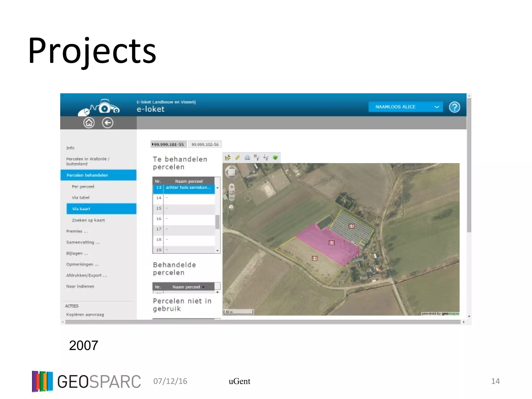Image resolution: width=532 pixels, height=399 pixels.
Task: Select the yellow ruler measure tool
Action: (237, 158)
